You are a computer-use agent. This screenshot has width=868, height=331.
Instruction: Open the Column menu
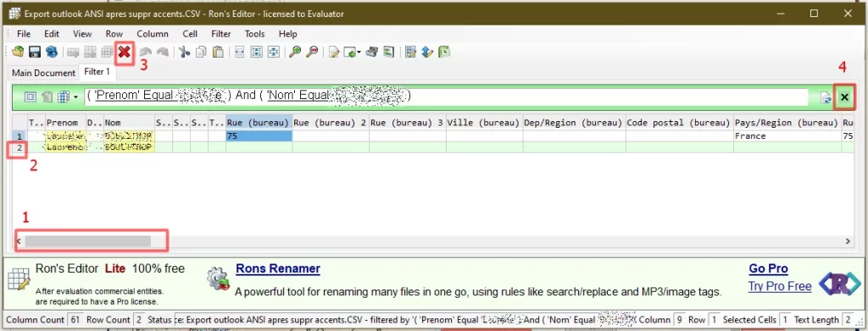click(153, 34)
